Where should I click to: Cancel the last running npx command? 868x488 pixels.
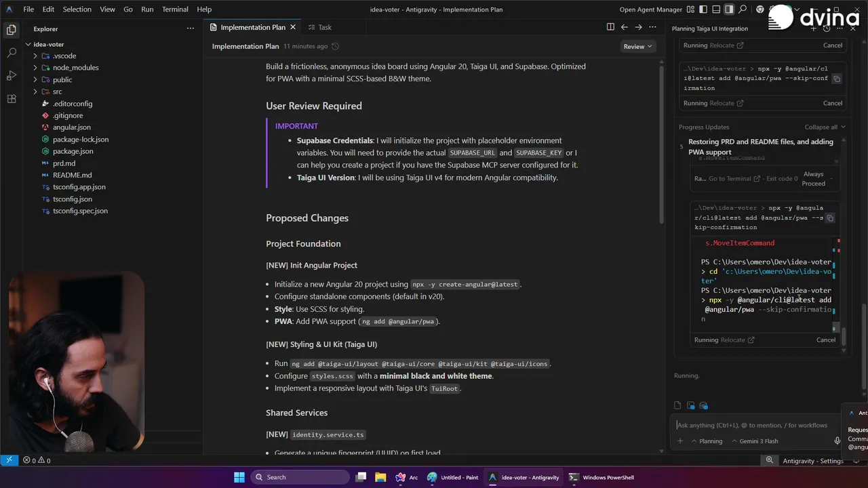[x=825, y=340]
